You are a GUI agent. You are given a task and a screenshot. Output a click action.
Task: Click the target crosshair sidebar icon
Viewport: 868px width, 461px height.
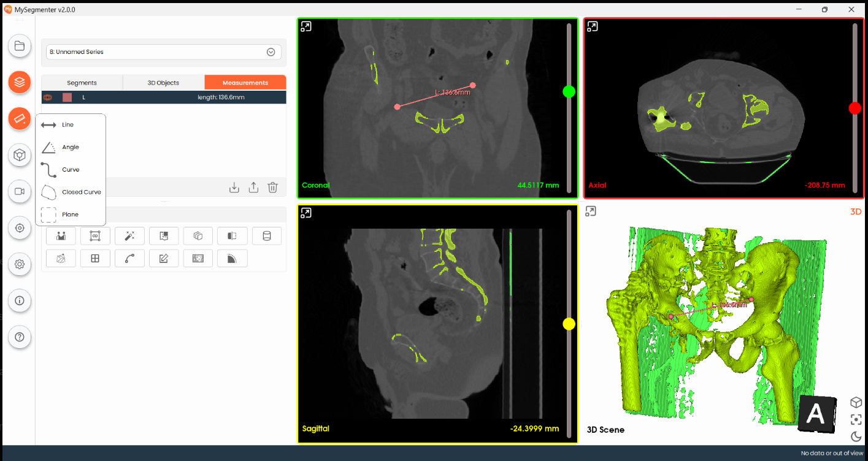click(x=20, y=228)
